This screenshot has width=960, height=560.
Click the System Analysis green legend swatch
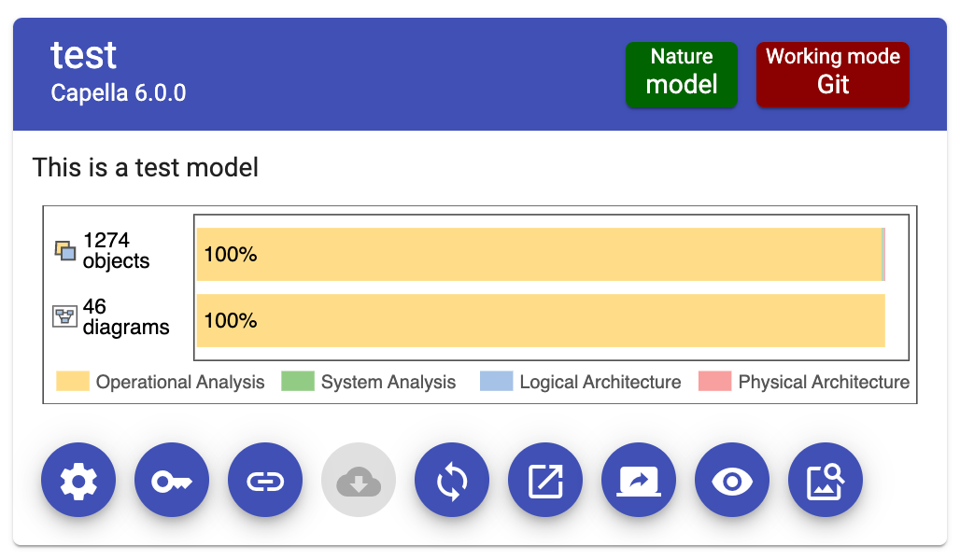(298, 382)
